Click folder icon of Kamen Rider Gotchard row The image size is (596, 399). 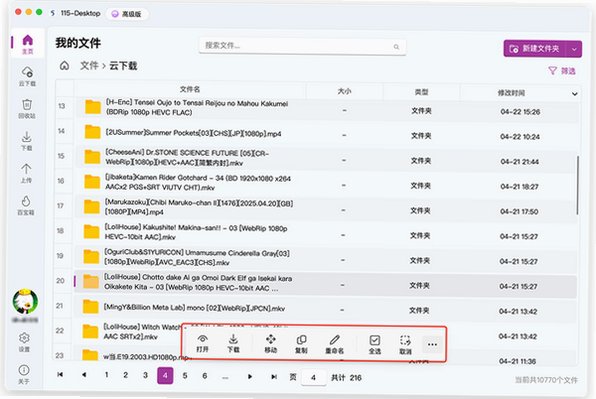[x=92, y=182]
